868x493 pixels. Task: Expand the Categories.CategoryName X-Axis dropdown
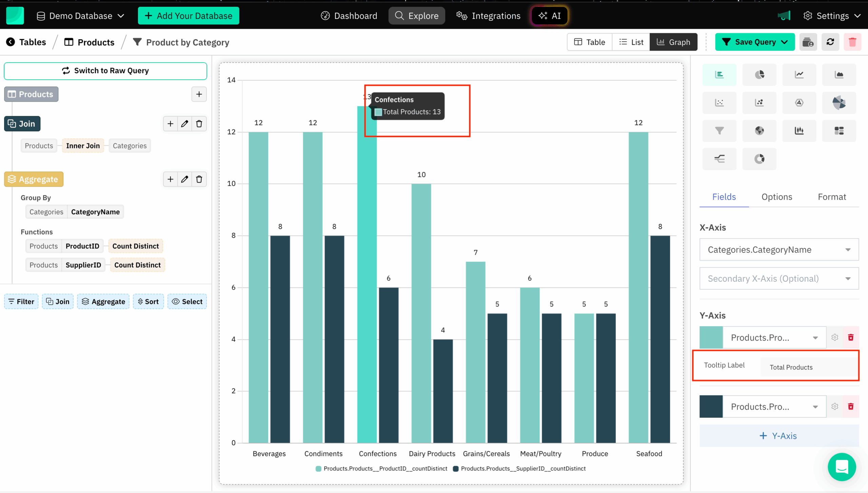778,249
